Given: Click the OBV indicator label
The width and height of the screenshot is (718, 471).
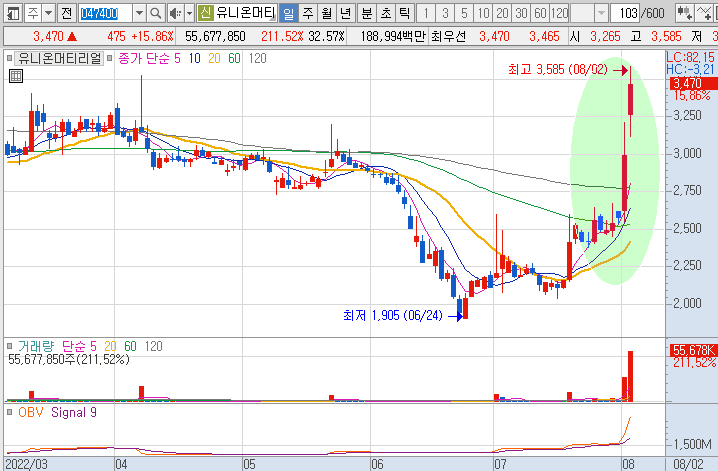Looking at the screenshot, I should (x=31, y=412).
